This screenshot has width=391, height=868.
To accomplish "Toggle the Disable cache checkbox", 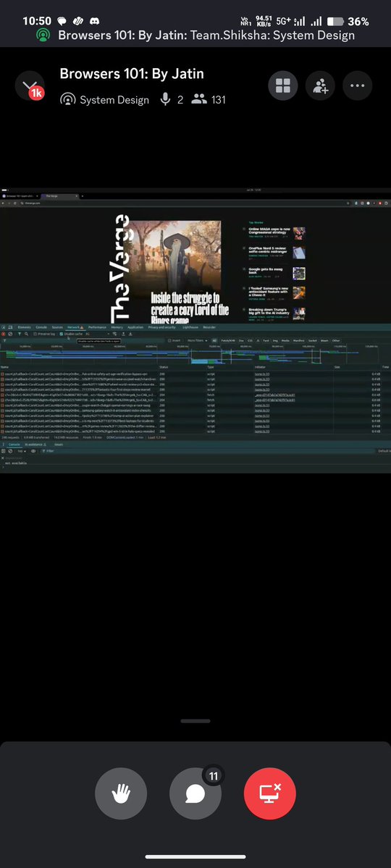I will click(71, 334).
